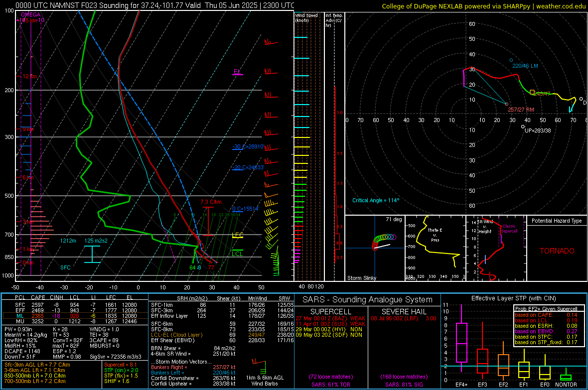Select the STP (cin) = 2.0 value
The image size is (588, 390).
pyautogui.click(x=121, y=370)
